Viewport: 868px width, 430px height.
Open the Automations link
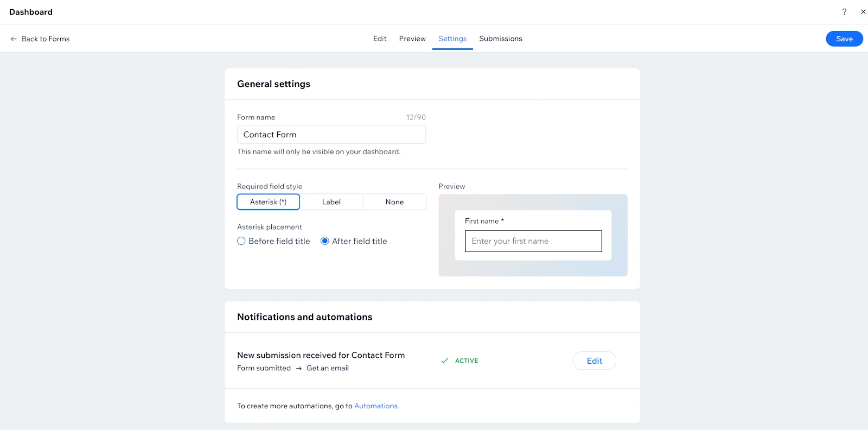click(x=376, y=406)
